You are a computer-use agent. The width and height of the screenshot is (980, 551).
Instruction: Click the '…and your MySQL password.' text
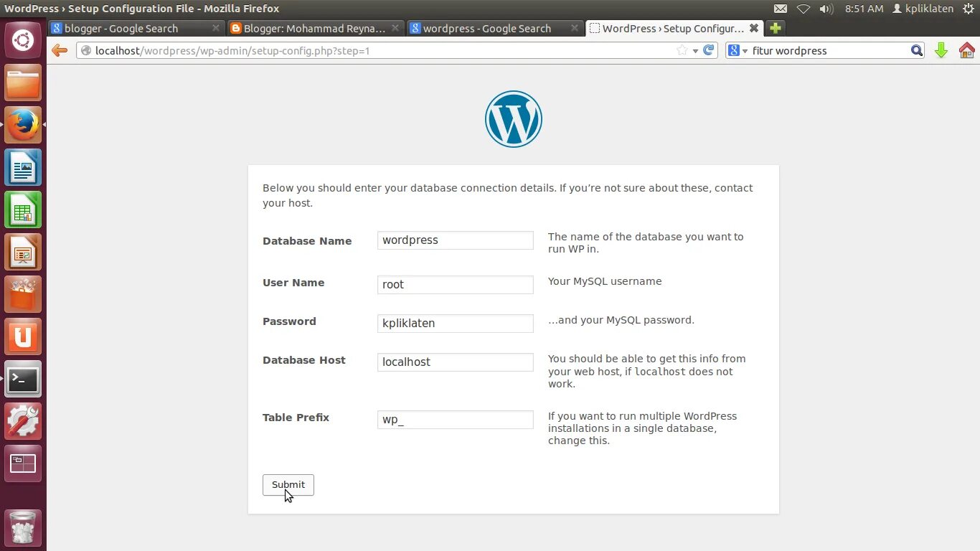[621, 320]
